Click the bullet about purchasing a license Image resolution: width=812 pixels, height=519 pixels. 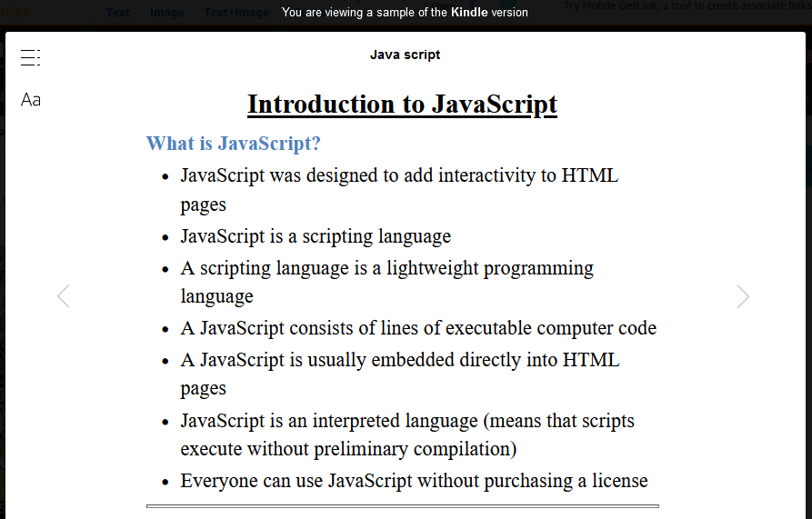point(414,481)
